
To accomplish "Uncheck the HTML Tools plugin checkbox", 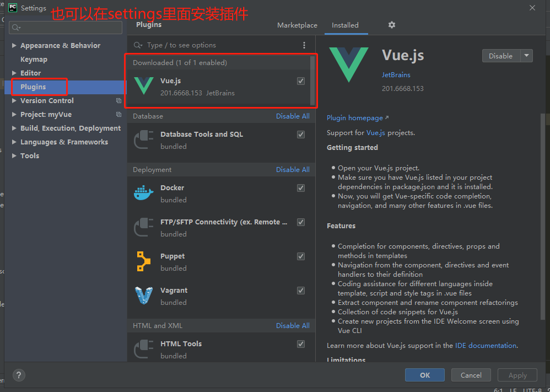I will (x=301, y=344).
